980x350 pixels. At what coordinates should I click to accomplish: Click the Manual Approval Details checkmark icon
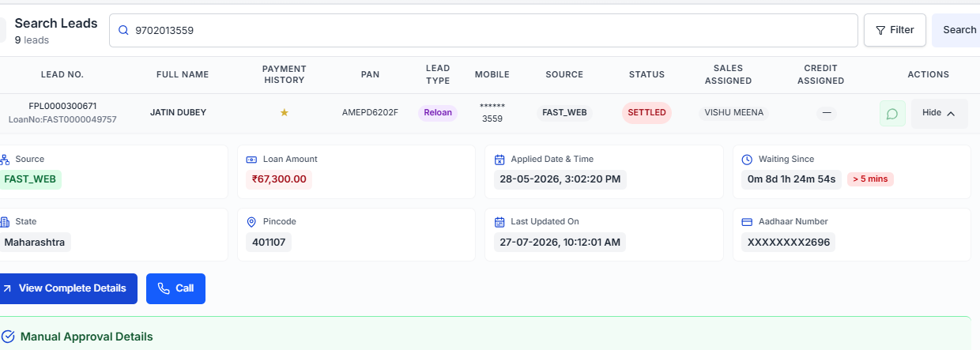pos(9,337)
